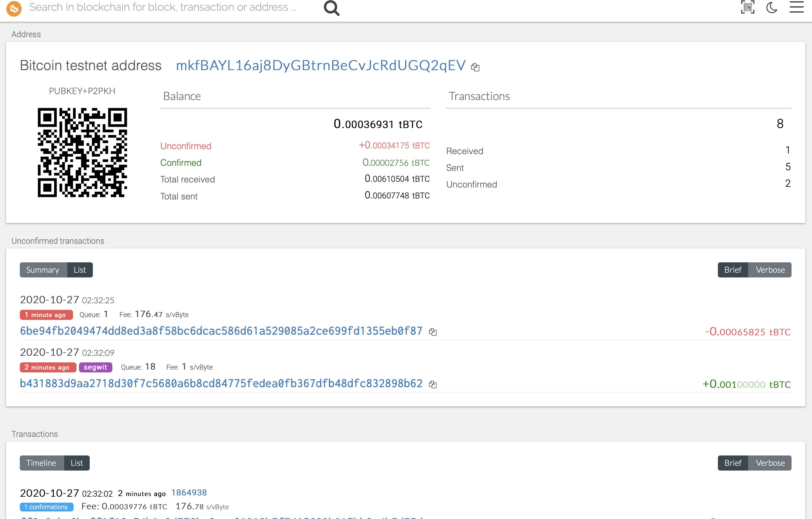Image resolution: width=812 pixels, height=519 pixels.
Task: Open transaction b431883d9aa2718d... link
Action: coord(221,383)
